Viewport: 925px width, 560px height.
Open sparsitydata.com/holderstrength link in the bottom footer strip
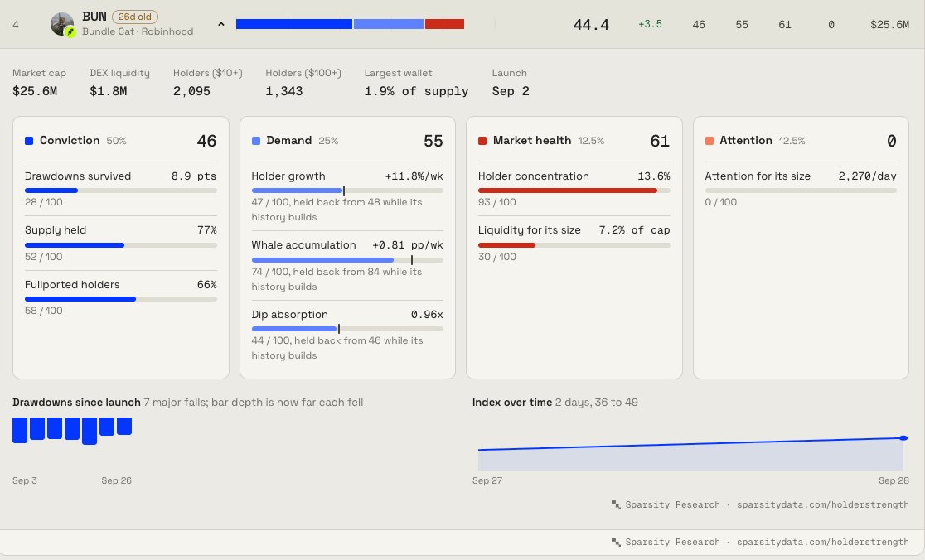tap(822, 543)
